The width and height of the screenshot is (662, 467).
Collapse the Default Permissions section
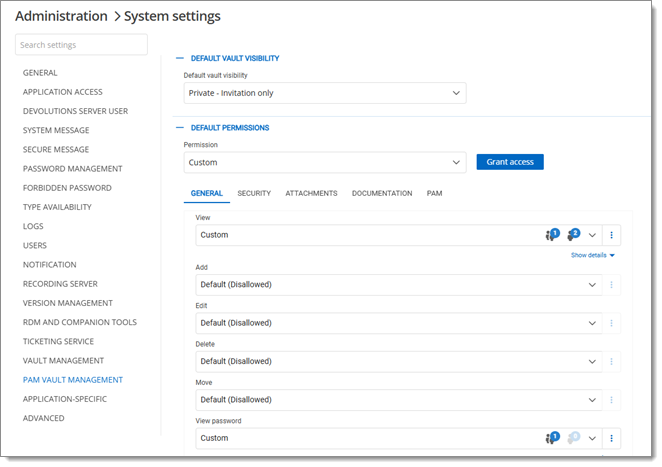[181, 128]
